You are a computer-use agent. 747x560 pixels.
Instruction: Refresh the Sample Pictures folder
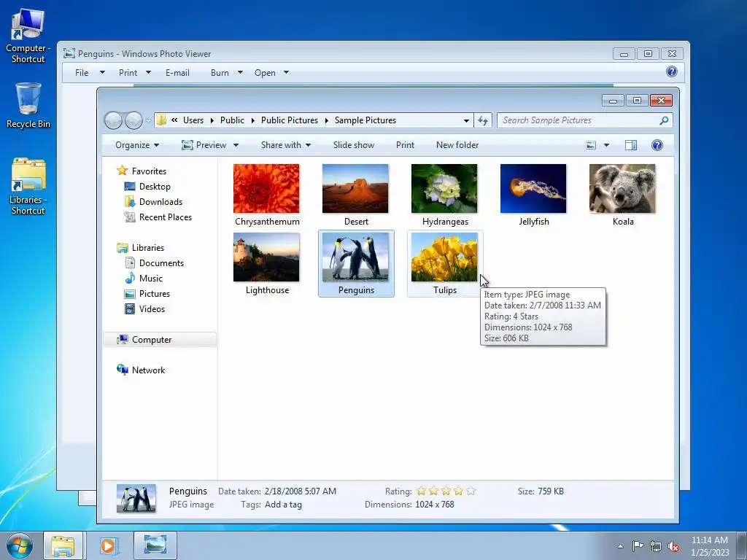483,120
